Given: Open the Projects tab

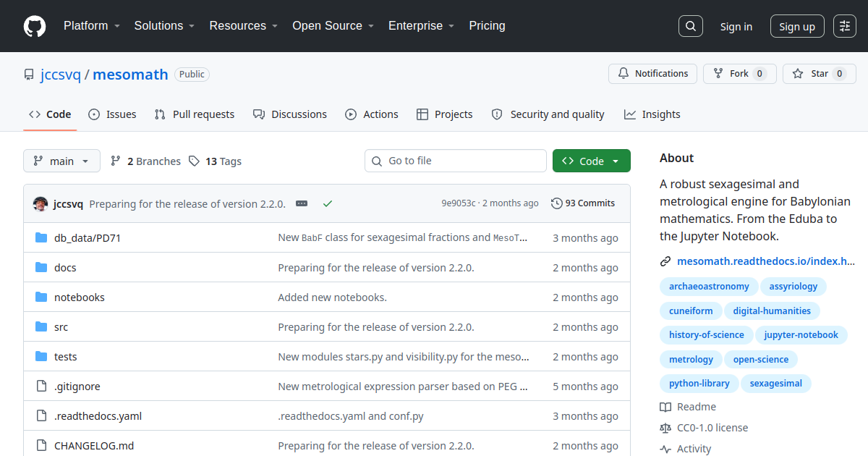Looking at the screenshot, I should coord(445,114).
